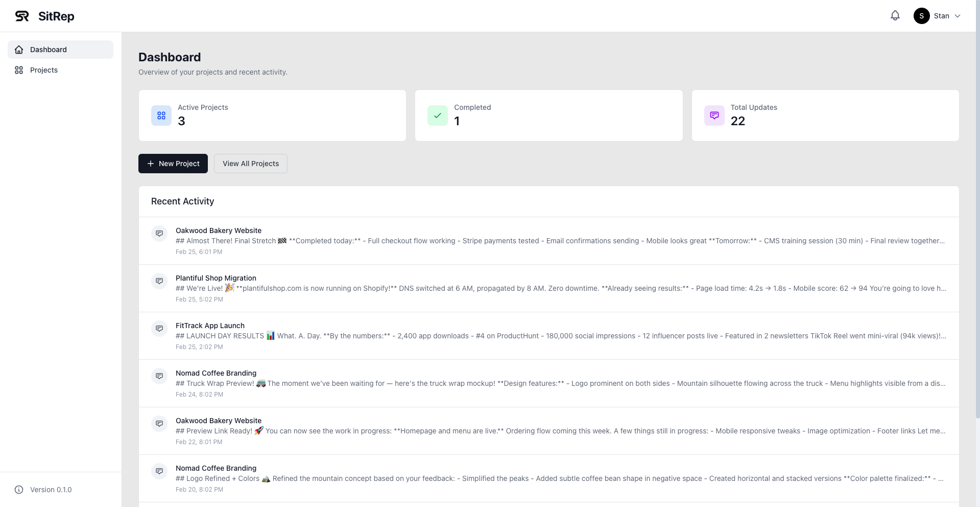Screen dimensions: 980x507
Task: Click the notification bell icon
Action: (x=895, y=15)
